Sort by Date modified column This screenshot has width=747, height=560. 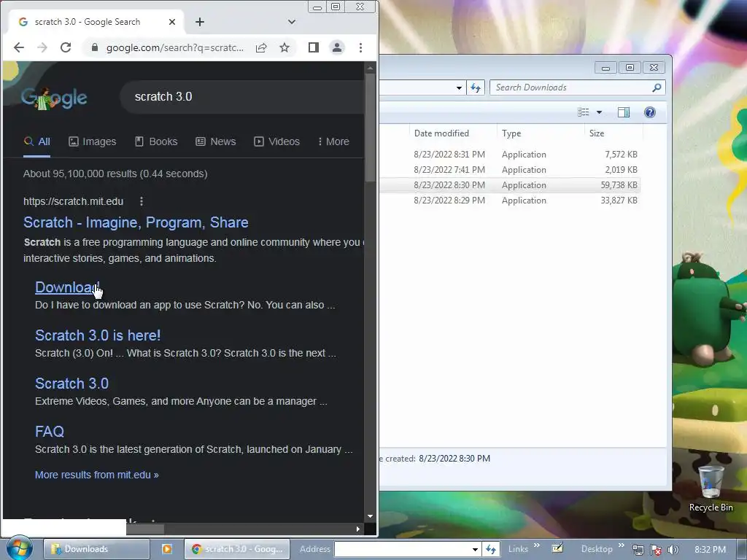tap(453, 133)
